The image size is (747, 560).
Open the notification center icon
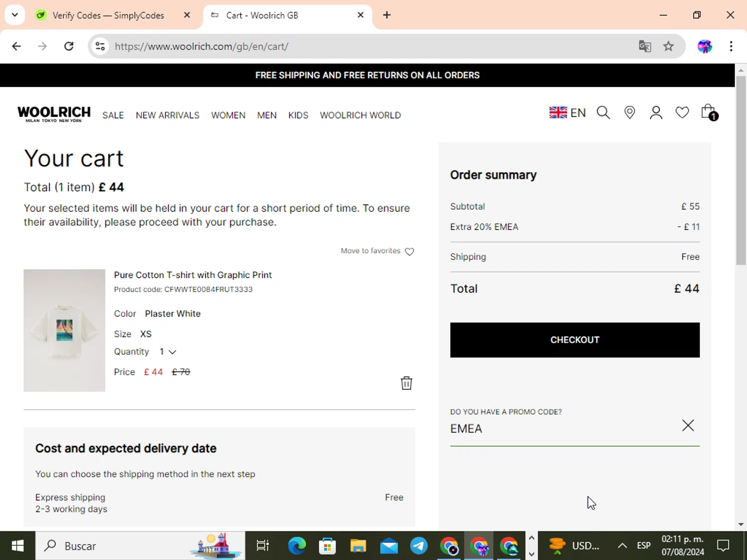(723, 546)
